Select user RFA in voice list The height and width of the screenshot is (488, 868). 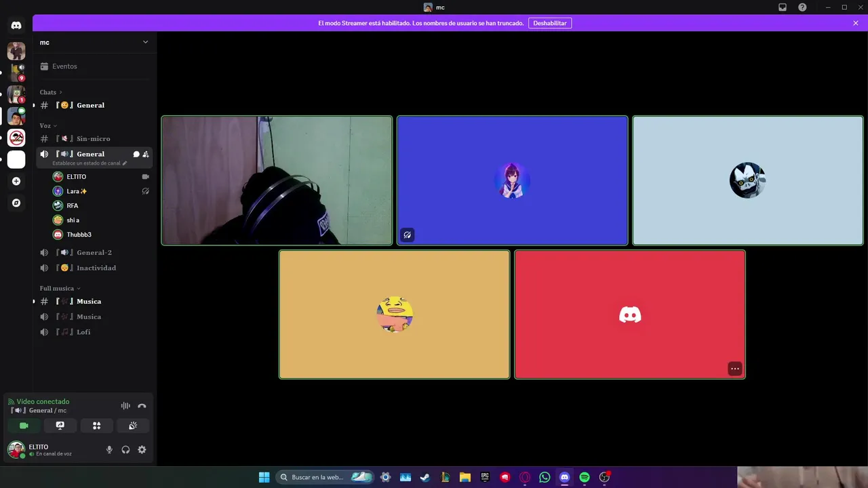click(101, 205)
